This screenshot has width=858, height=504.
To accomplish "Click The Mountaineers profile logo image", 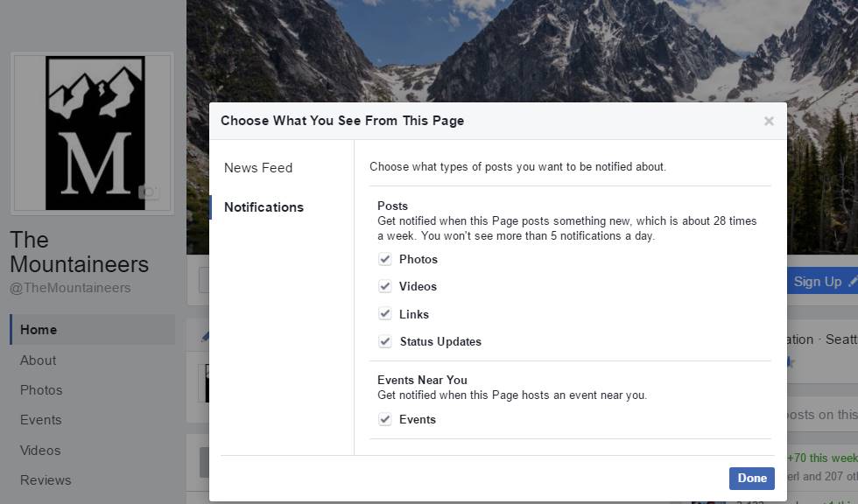I will pyautogui.click(x=94, y=133).
